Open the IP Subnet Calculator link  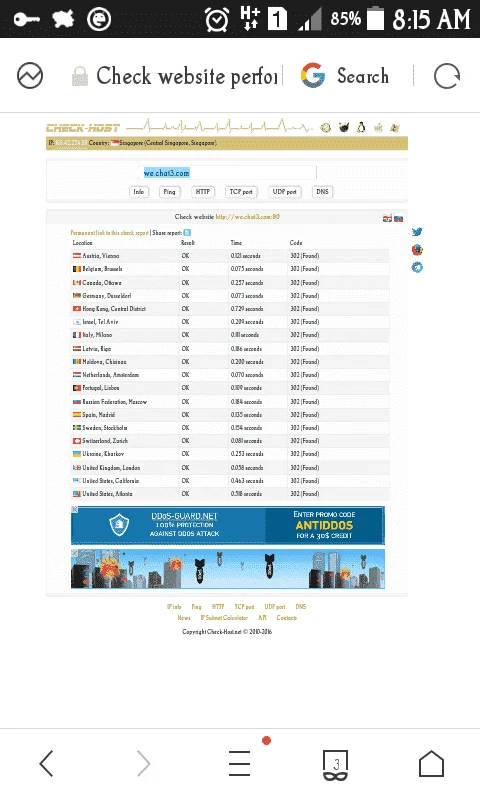click(x=224, y=618)
